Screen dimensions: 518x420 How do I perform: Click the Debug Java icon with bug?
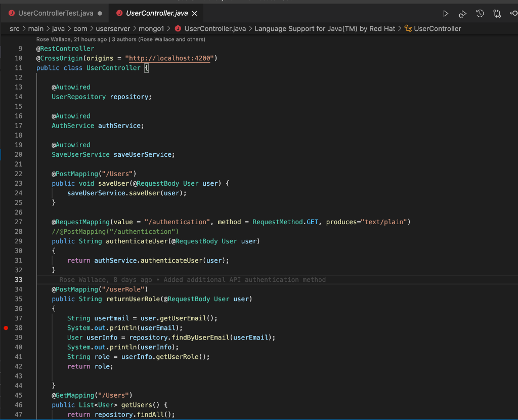tap(462, 14)
